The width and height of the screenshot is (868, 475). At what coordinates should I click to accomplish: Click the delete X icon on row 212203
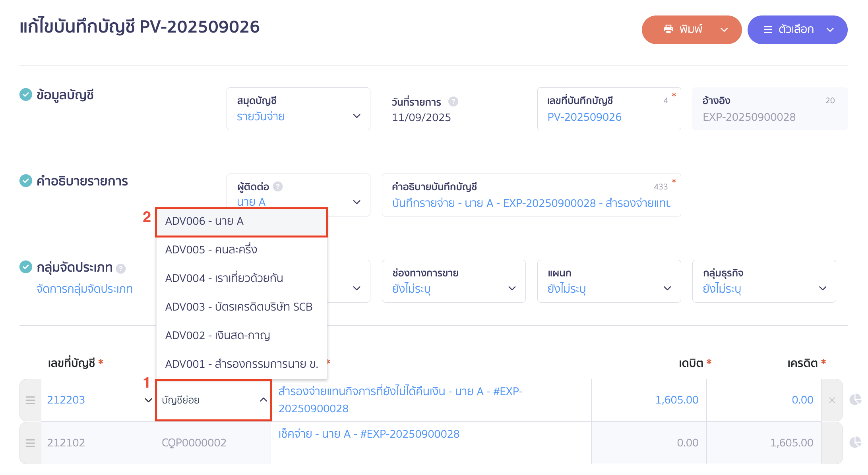point(832,400)
